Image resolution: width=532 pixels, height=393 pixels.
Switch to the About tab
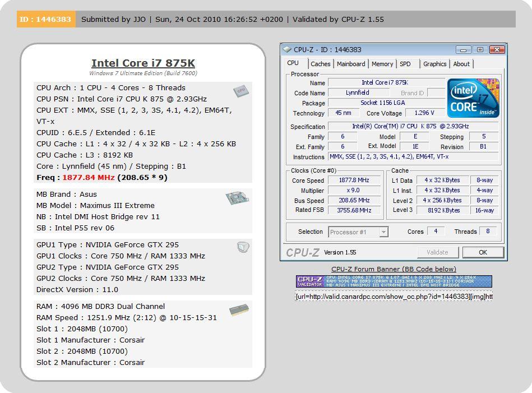pos(461,64)
